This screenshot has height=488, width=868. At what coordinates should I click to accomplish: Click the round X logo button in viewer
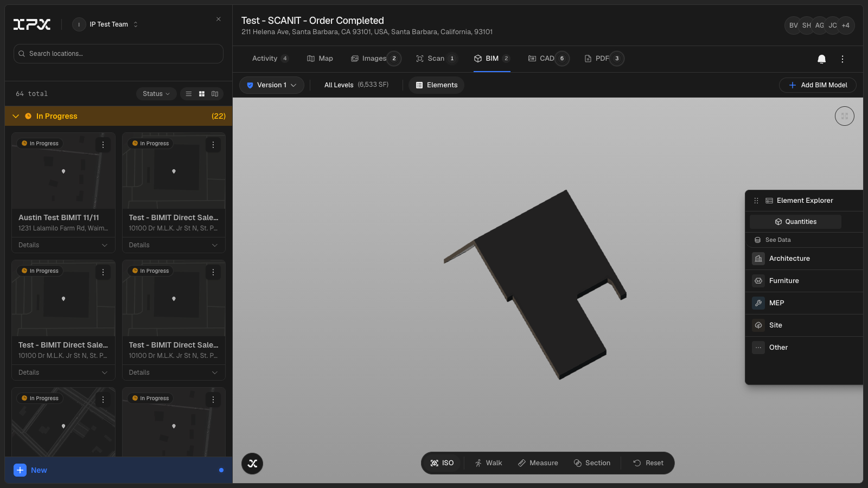pyautogui.click(x=252, y=464)
